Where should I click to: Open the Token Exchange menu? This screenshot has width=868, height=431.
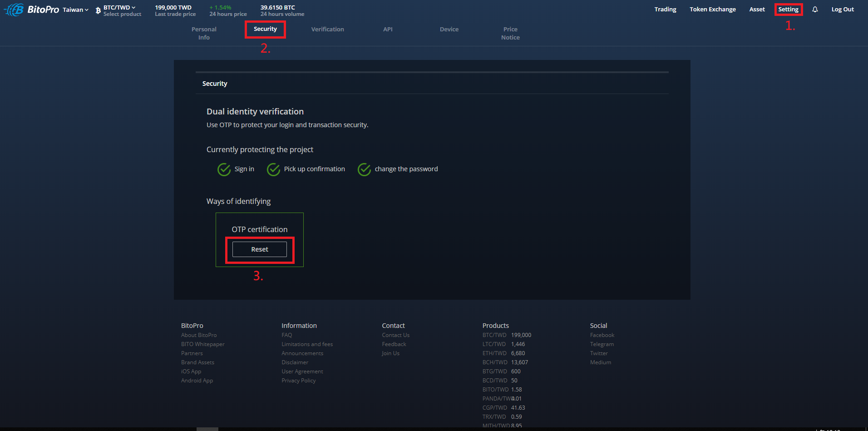713,10
